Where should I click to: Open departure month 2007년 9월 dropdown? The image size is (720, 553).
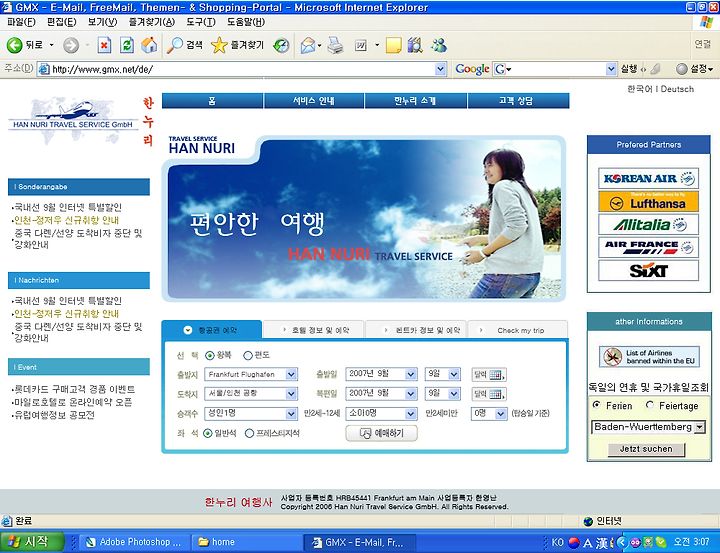381,374
